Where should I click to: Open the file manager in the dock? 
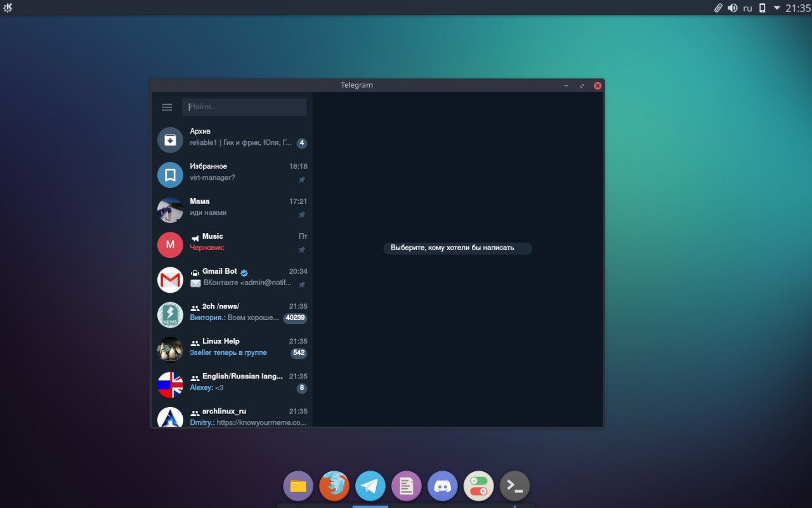[298, 486]
